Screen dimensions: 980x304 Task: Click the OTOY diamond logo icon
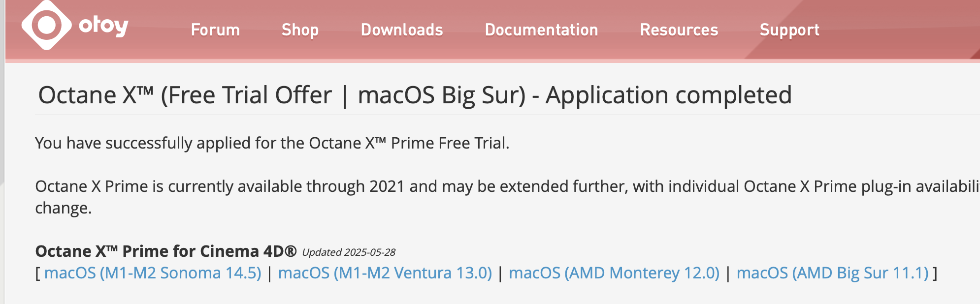(x=47, y=25)
